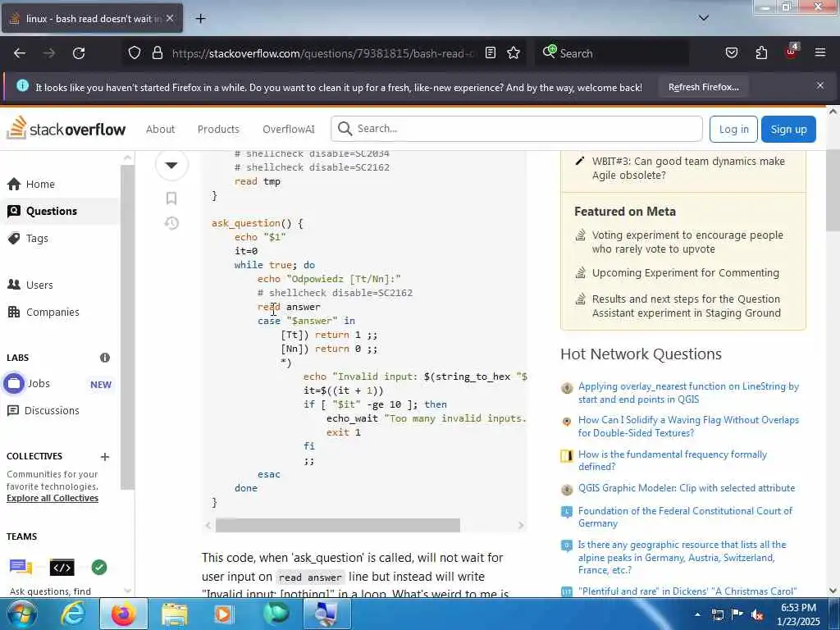Open the tracking protection shield icon
This screenshot has width=840, height=630.
[x=135, y=53]
